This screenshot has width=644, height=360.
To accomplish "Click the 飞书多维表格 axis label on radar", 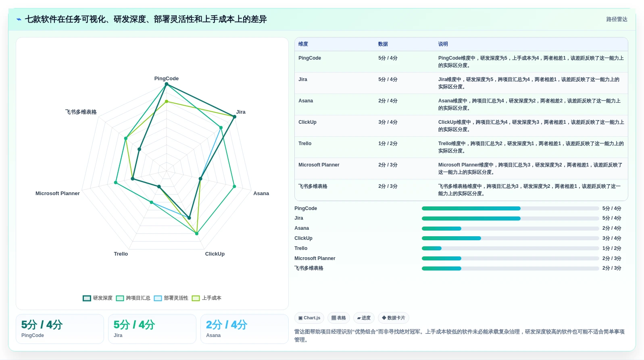I will pyautogui.click(x=81, y=112).
